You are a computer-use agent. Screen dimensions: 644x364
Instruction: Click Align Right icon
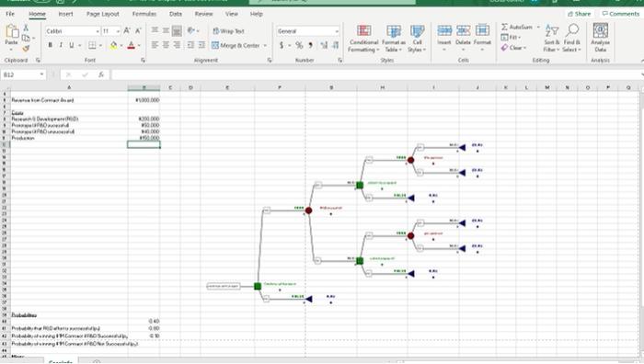(x=177, y=45)
